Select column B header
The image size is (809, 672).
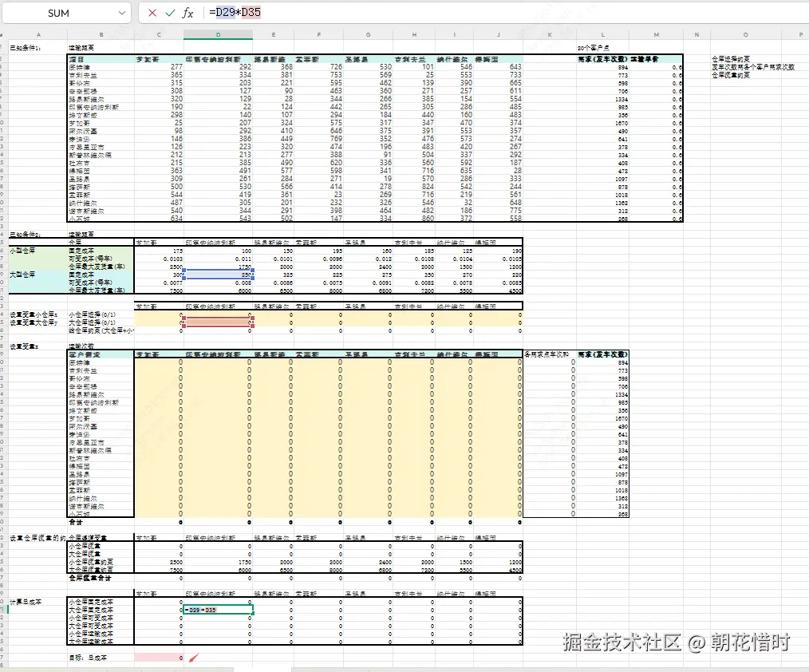coord(101,34)
